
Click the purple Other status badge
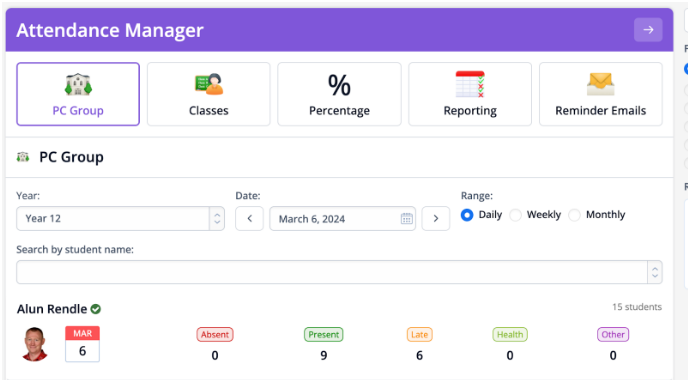613,334
